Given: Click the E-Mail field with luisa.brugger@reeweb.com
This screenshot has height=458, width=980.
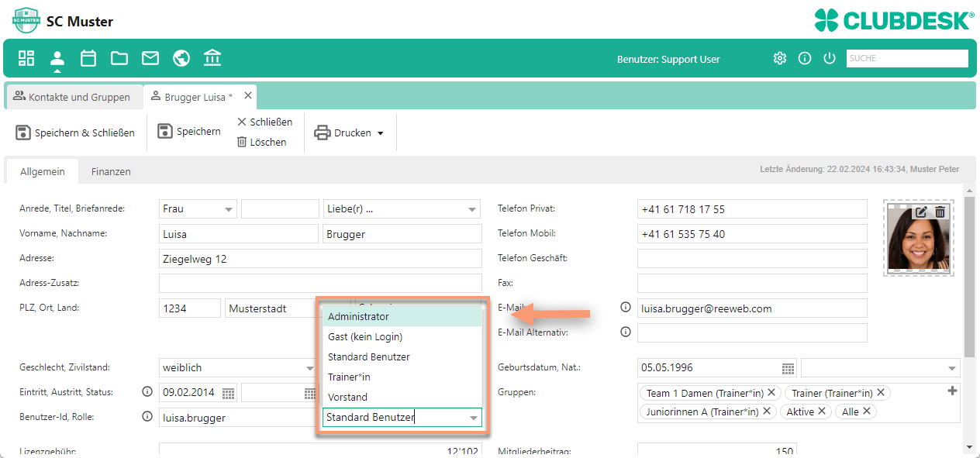Looking at the screenshot, I should [x=752, y=308].
